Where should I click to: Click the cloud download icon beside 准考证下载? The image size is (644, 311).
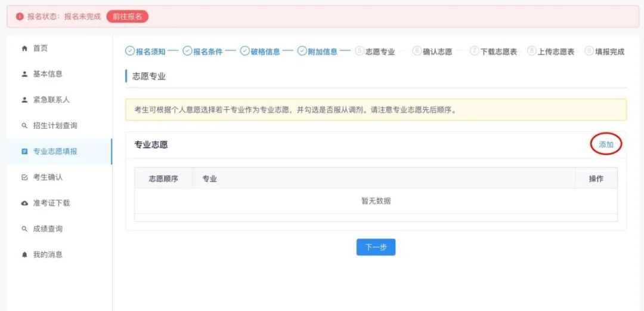click(24, 203)
